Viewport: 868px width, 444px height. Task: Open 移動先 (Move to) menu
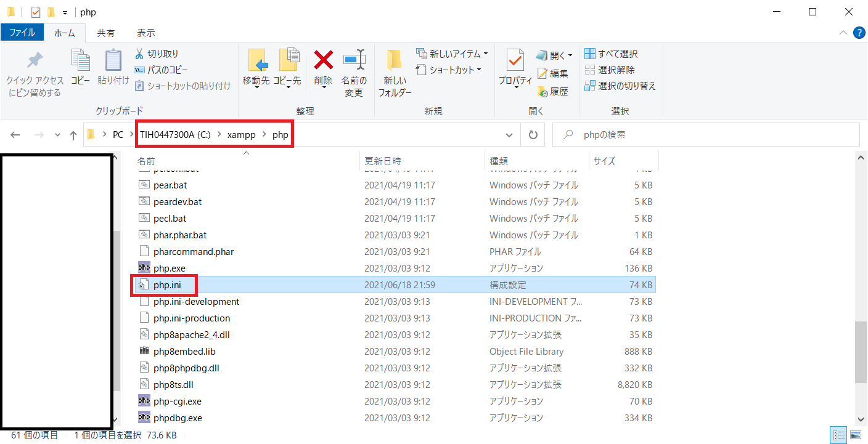coord(256,69)
